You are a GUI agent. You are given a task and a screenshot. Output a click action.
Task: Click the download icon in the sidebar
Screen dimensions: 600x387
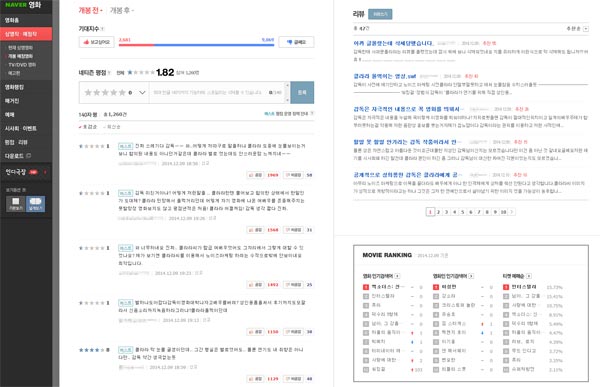pyautogui.click(x=28, y=156)
